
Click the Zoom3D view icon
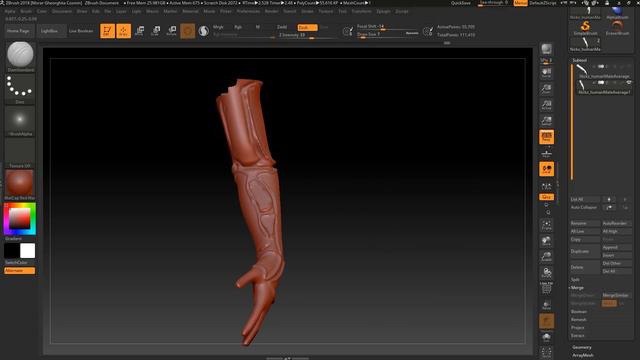[x=546, y=257]
